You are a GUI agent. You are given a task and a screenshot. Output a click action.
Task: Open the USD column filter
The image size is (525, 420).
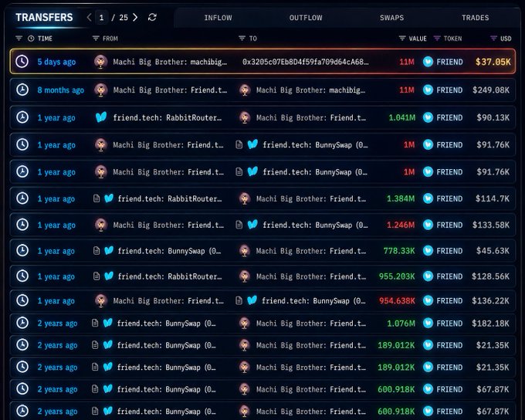click(x=493, y=38)
